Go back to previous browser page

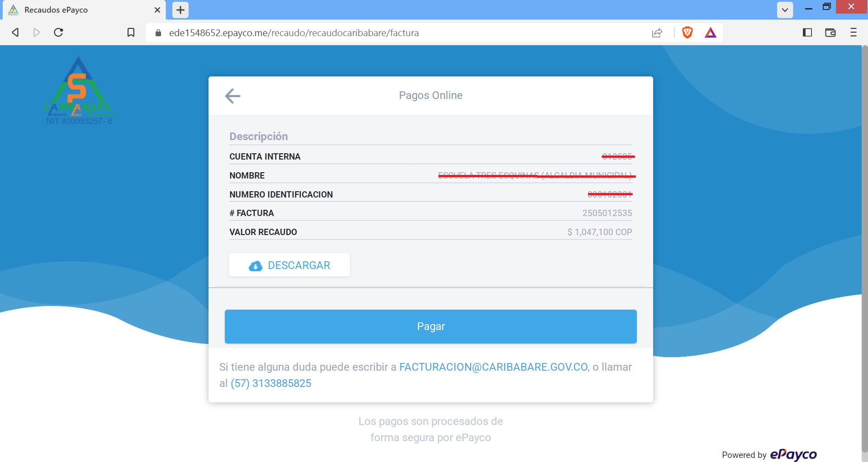click(x=15, y=33)
